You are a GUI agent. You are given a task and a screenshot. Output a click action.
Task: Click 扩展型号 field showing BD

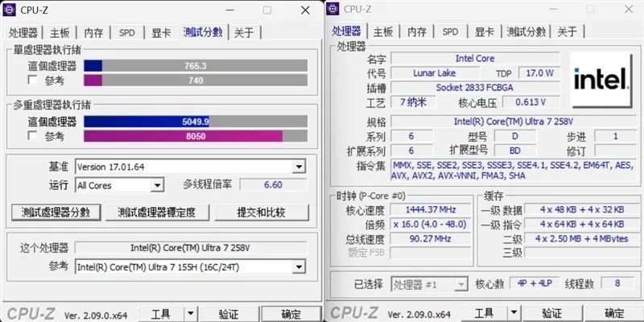coord(514,151)
